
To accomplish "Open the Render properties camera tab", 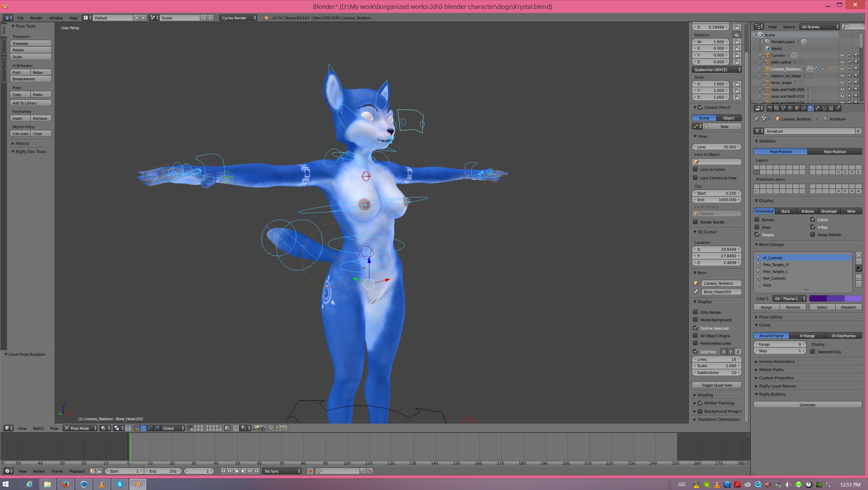I will 770,108.
